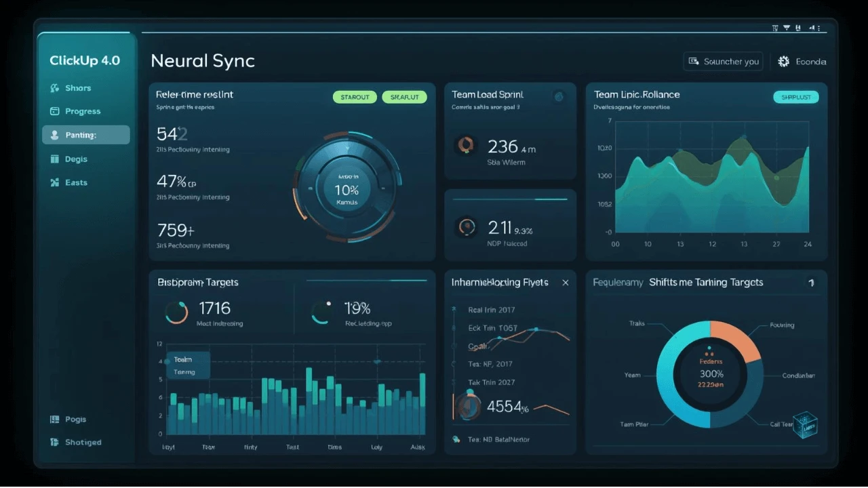
Task: Click the orange segment of the donut chart
Action: (x=734, y=340)
